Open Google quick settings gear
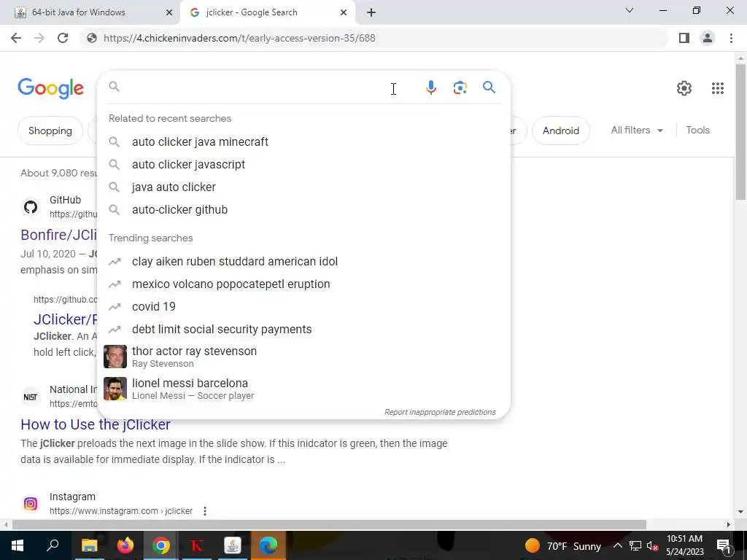 [x=684, y=88]
